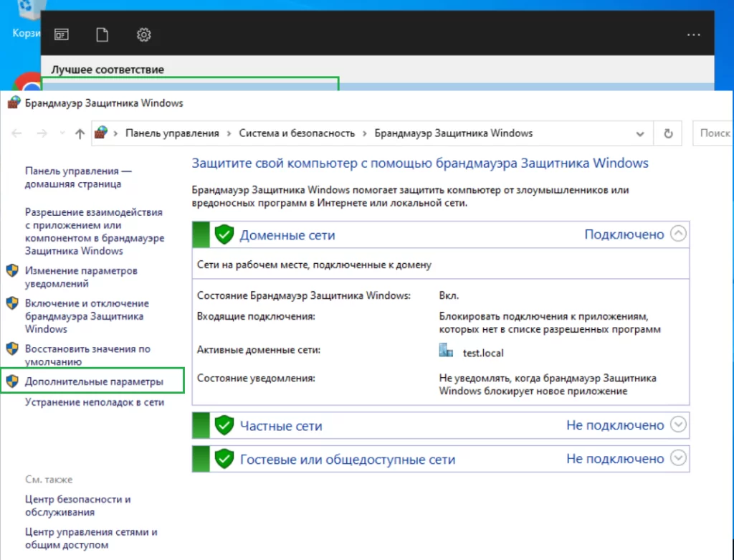Screen dimensions: 734x560
Task: Select Система и безопасность breadcrumb
Action: tap(297, 133)
